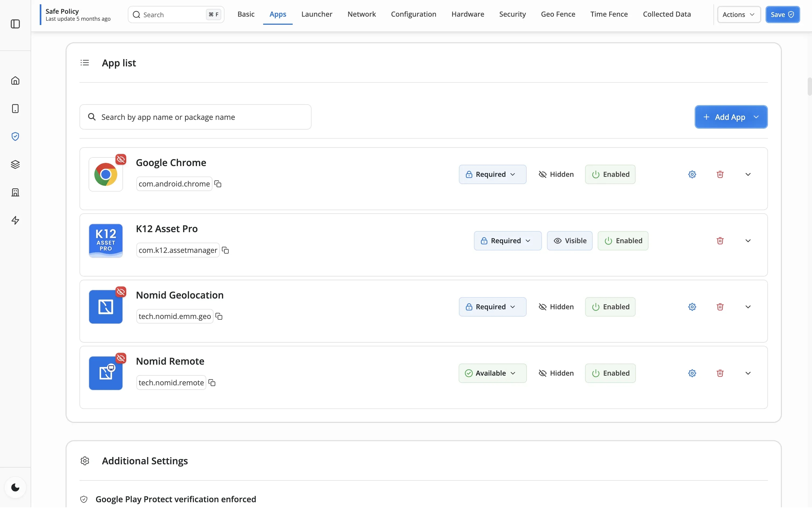Open the devices icon in sidebar
Screen dimensions: 812x510
coord(15,109)
